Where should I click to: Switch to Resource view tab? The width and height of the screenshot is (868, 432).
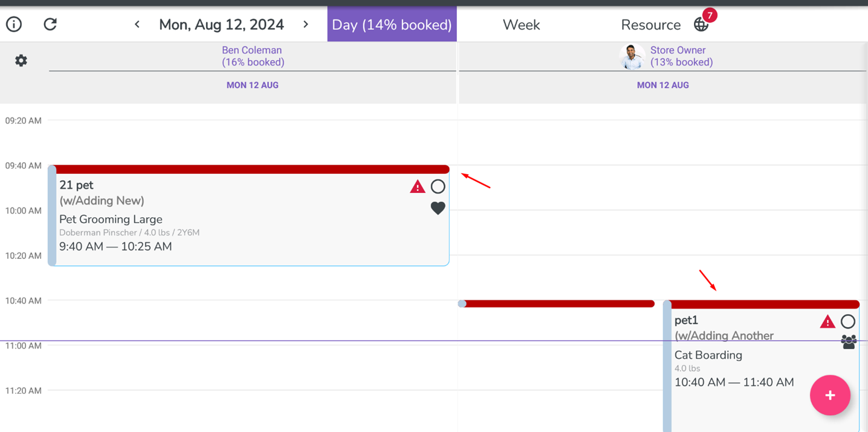point(650,25)
